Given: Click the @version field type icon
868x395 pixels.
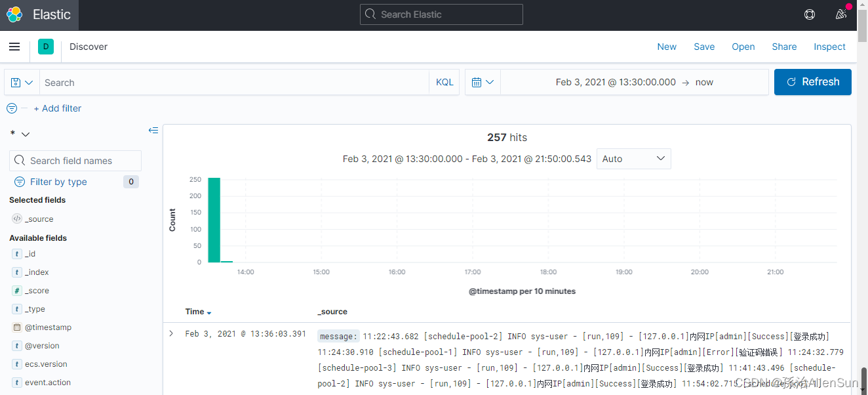Looking at the screenshot, I should click(x=17, y=346).
